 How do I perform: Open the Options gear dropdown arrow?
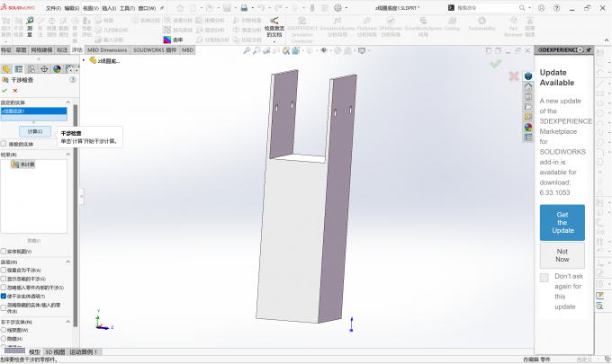pyautogui.click(x=346, y=8)
